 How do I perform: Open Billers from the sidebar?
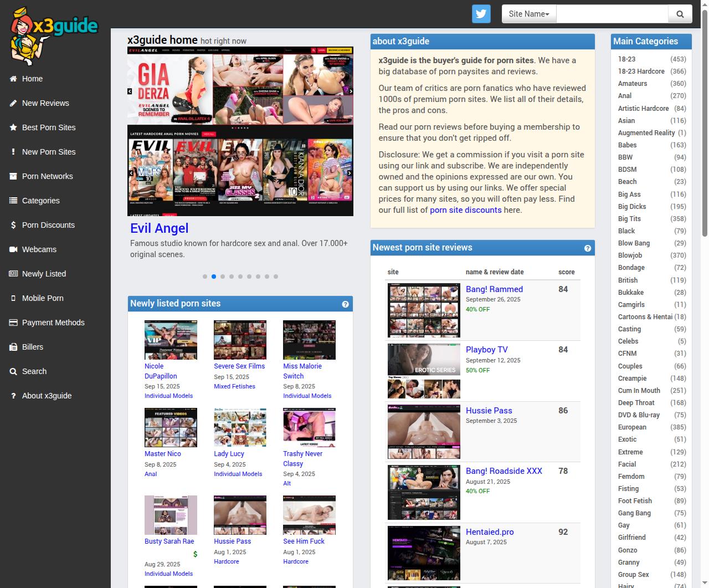coord(32,347)
